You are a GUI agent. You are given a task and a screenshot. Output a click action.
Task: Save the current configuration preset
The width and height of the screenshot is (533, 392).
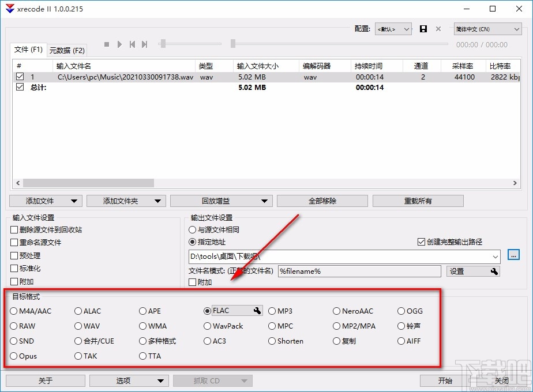click(423, 29)
